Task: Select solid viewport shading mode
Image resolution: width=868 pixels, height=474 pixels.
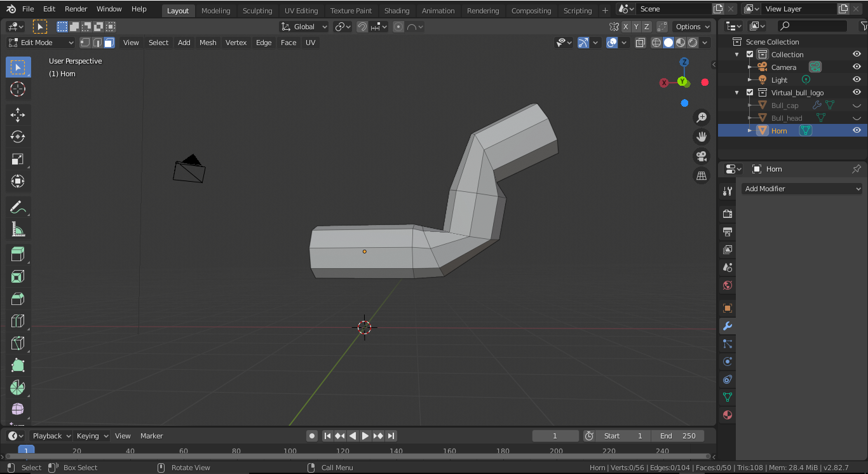Action: point(668,43)
